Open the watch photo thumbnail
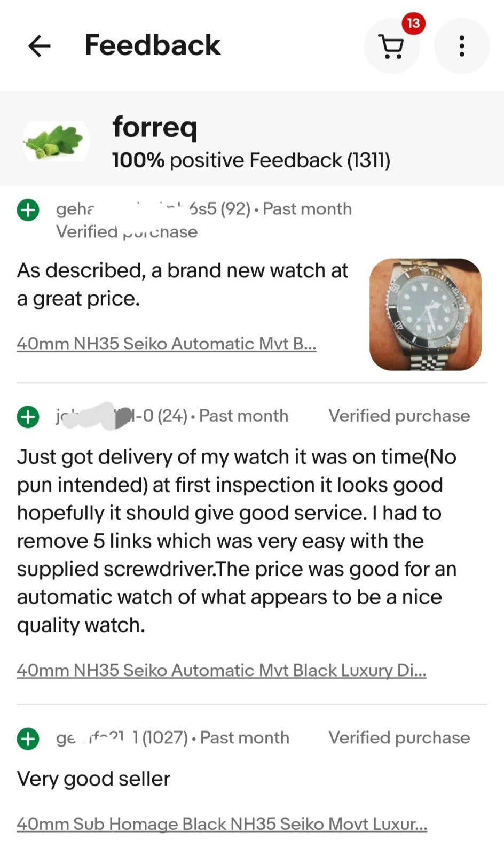The width and height of the screenshot is (504, 855). click(425, 314)
